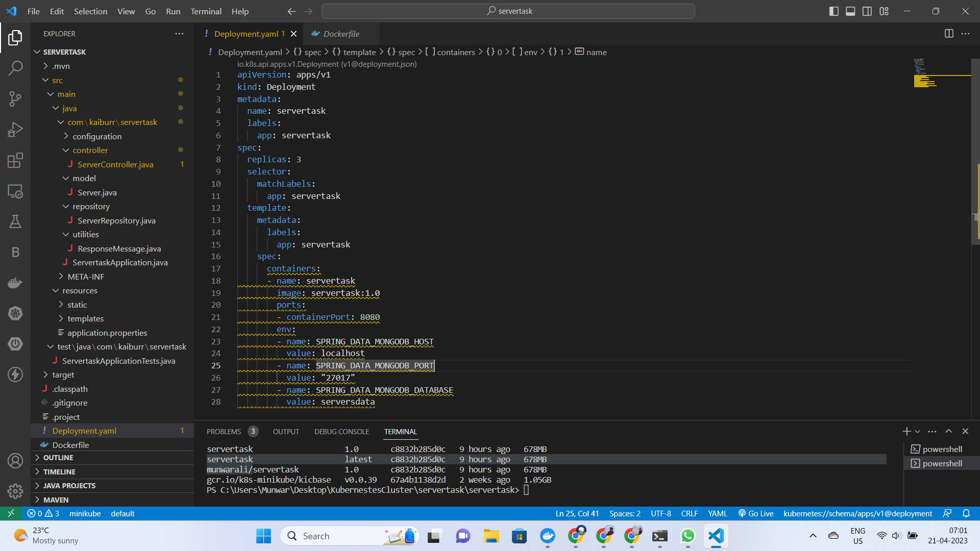Viewport: 980px width, 551px height.
Task: Toggle the Primary Side Bar visibility
Action: click(834, 11)
